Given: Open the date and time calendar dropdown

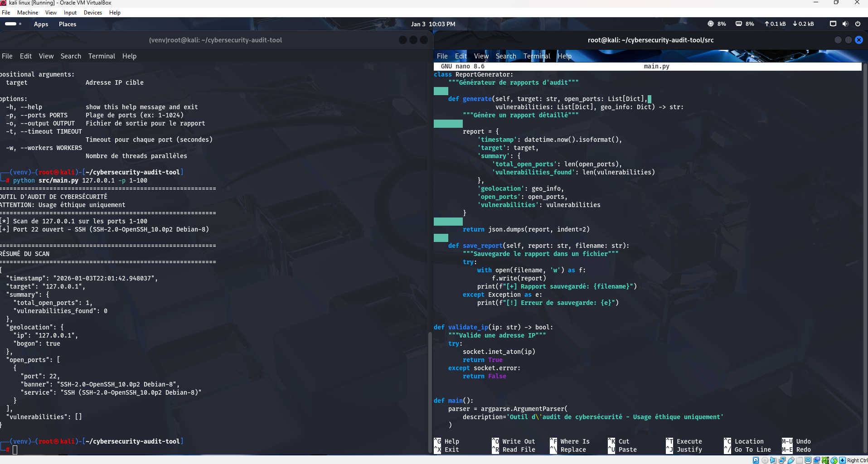Looking at the screenshot, I should (x=433, y=24).
